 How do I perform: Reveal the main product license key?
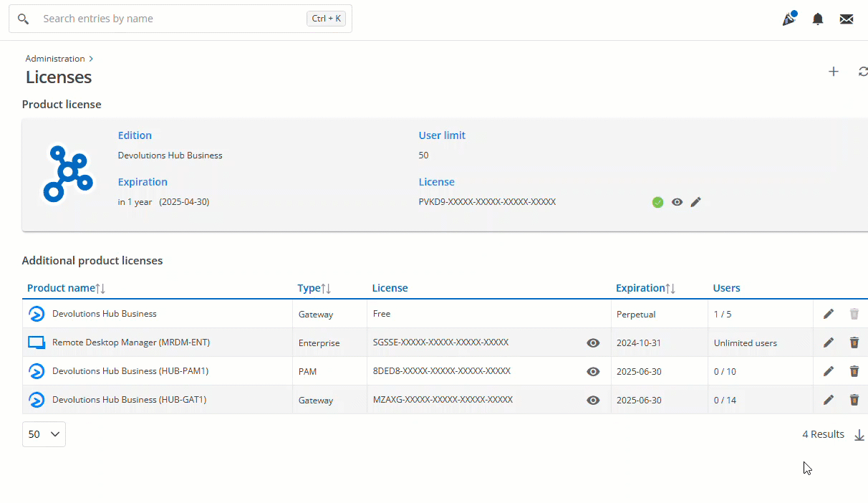tap(677, 202)
